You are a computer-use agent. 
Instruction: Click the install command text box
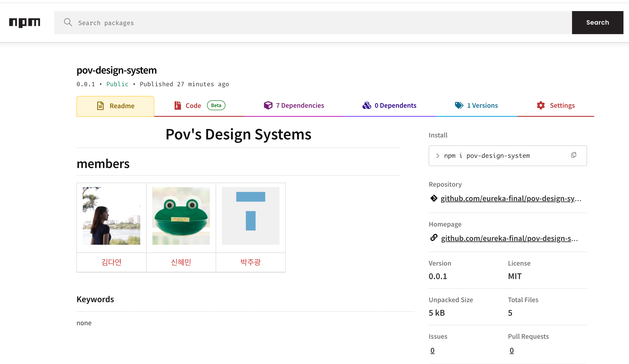(x=508, y=156)
